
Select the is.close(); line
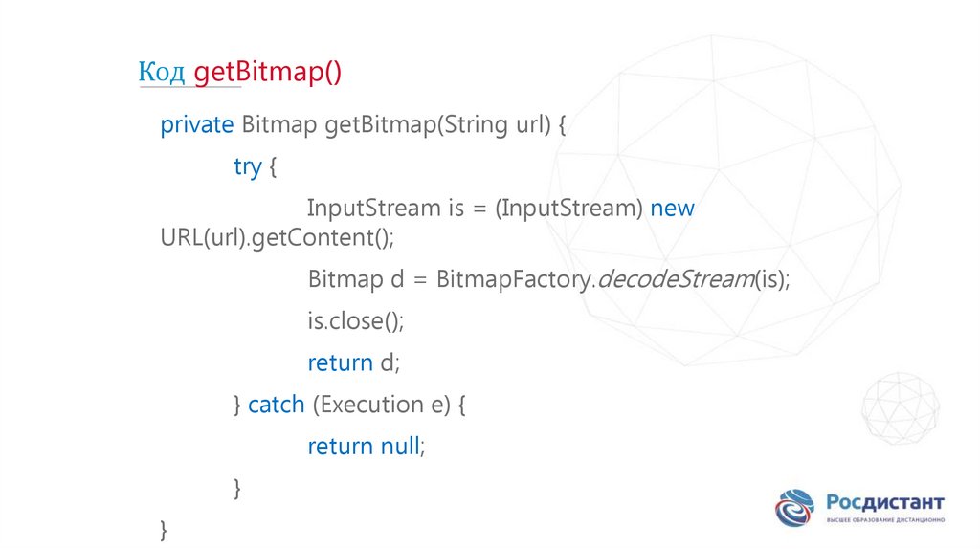point(355,321)
